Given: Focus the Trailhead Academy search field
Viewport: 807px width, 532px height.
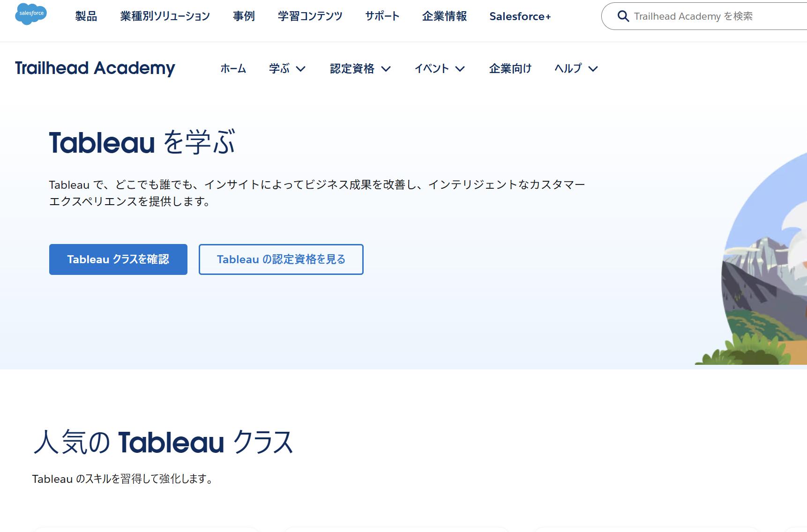Looking at the screenshot, I should click(704, 16).
